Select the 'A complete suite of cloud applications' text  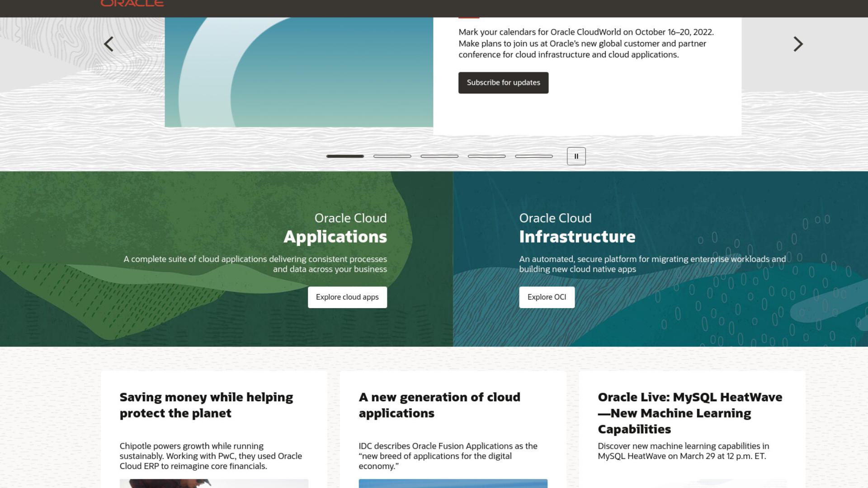(255, 264)
